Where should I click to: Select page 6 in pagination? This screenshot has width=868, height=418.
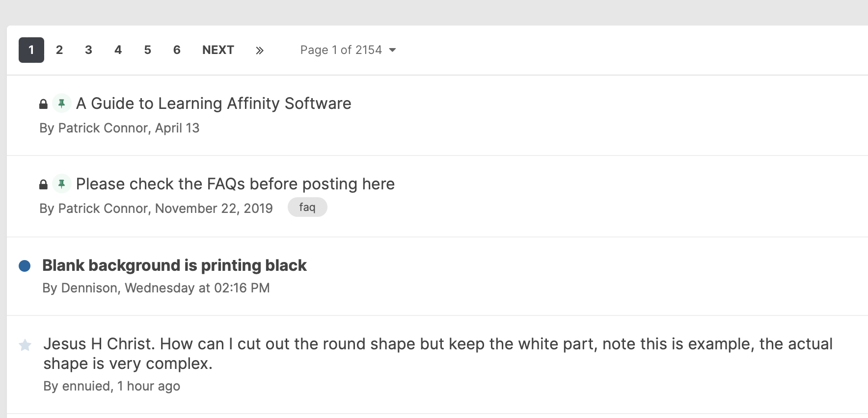(177, 50)
